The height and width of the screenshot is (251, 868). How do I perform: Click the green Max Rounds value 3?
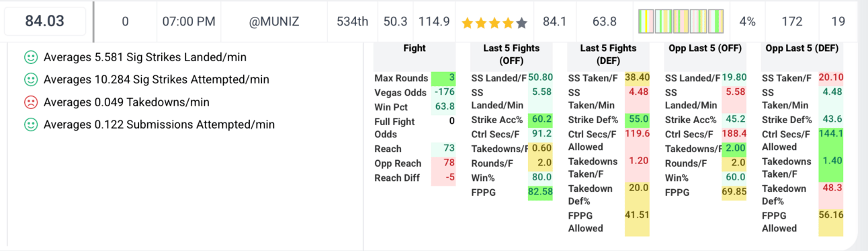click(x=443, y=78)
